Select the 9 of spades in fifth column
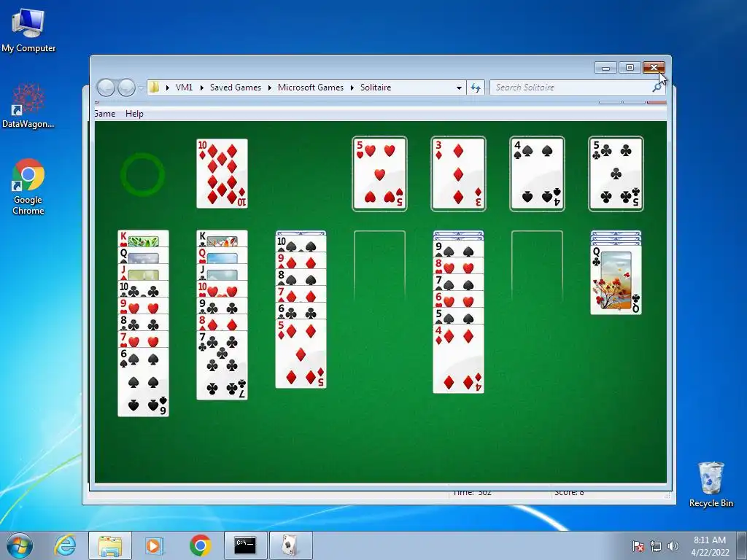 (458, 249)
